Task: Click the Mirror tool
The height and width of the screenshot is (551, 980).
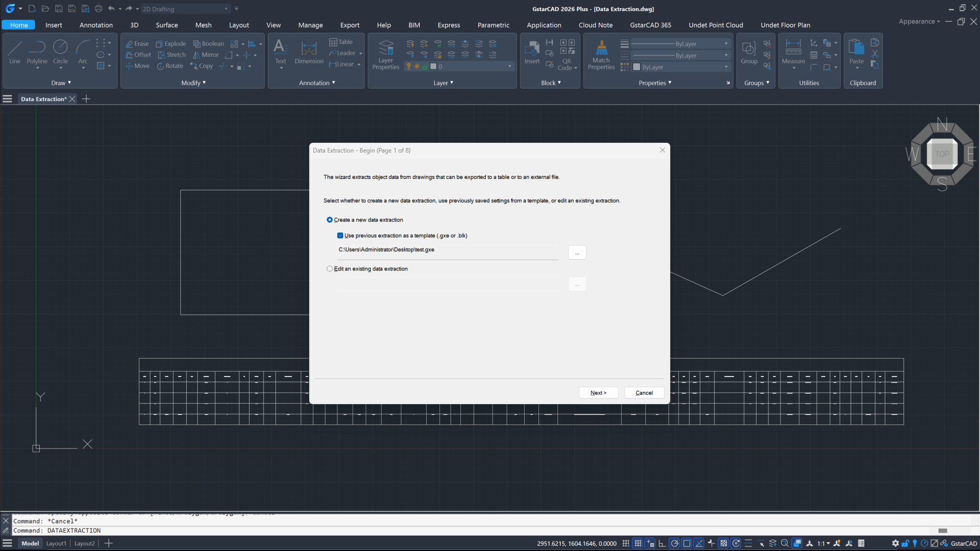Action: point(206,55)
